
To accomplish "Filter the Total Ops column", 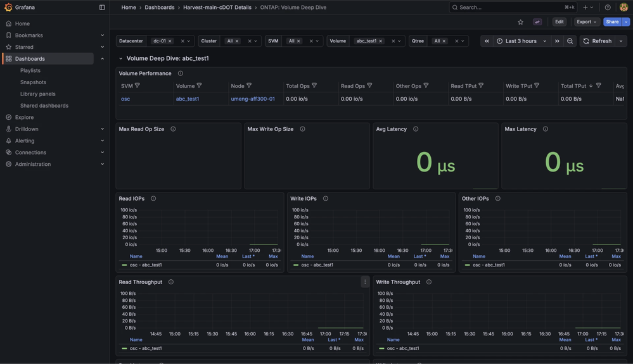I will point(314,86).
